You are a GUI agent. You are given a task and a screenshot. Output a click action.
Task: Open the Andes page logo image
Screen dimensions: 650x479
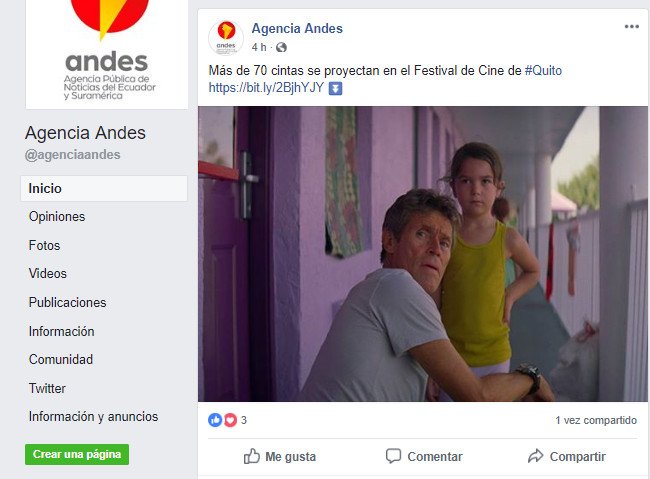pyautogui.click(x=107, y=54)
